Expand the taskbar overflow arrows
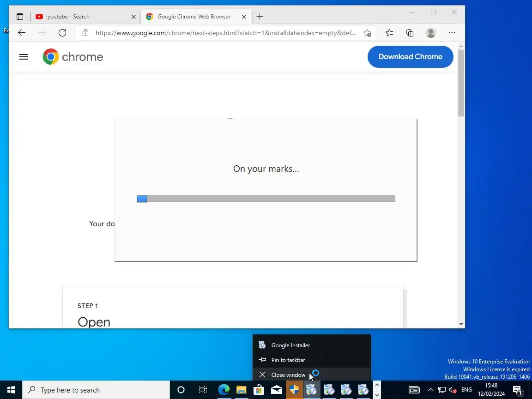 [x=377, y=390]
